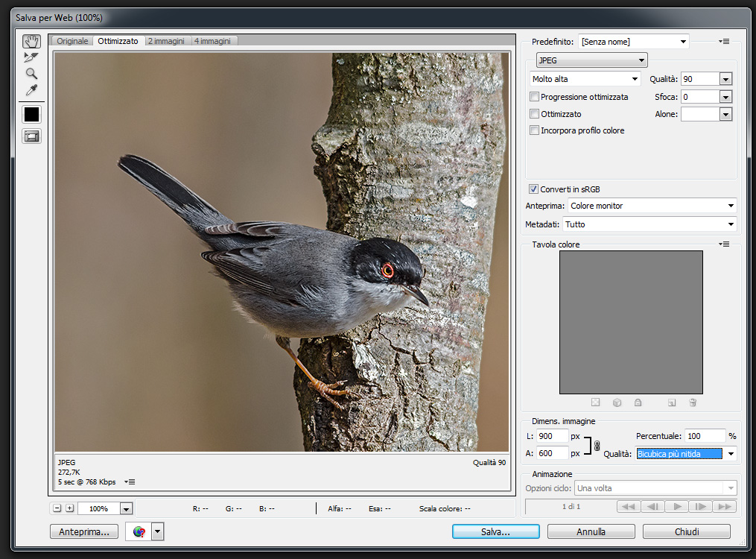
Task: Open the Alone matte color dropdown
Action: tap(725, 114)
